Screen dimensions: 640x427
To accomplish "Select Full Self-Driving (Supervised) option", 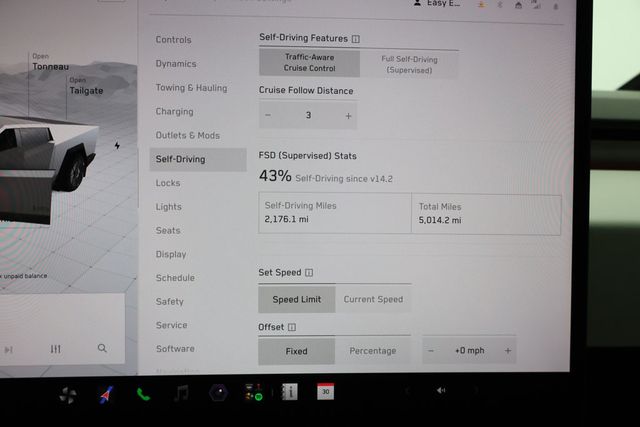I will coord(409,64).
